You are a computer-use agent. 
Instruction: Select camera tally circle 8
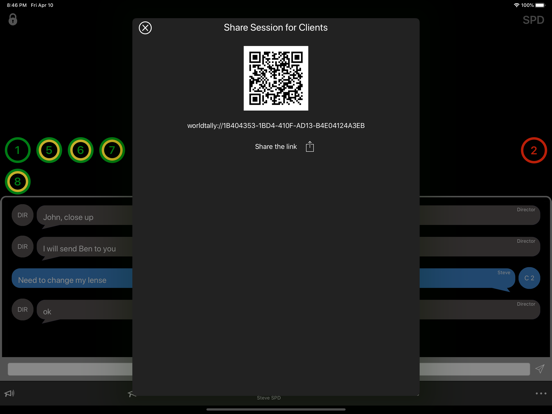[x=18, y=182]
